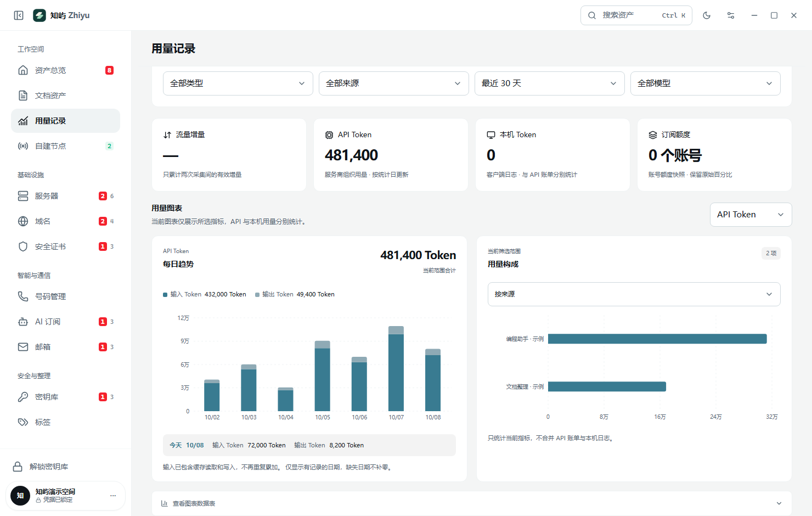Open 资产总览 in the sidebar

[65, 70]
